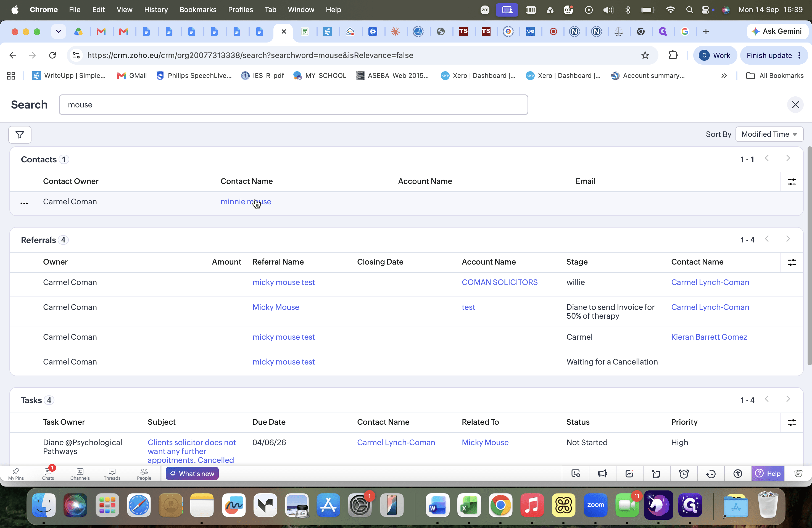Open GMail bookmark
Screen dimensions: 812x528
[132, 76]
